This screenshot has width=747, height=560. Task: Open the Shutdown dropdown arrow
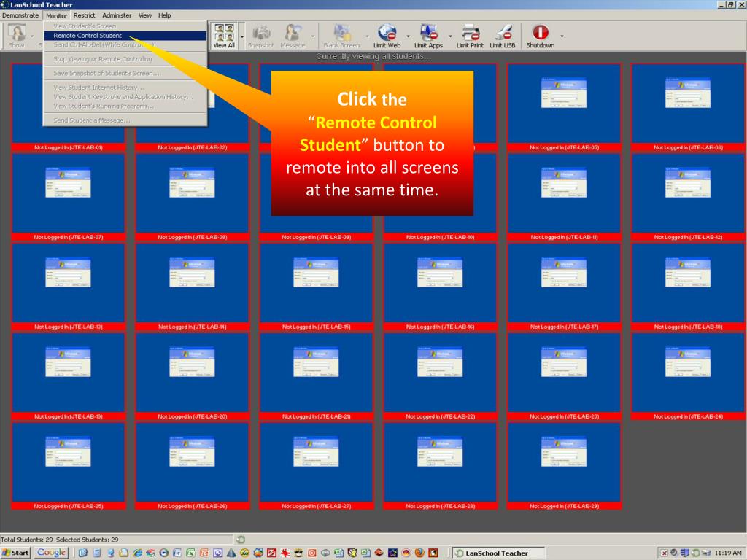pos(562,36)
